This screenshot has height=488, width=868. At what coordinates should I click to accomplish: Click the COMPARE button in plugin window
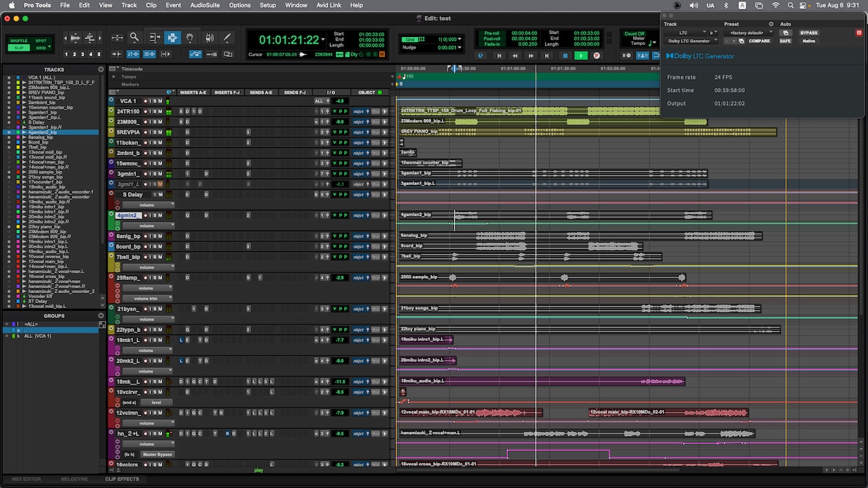(x=759, y=41)
